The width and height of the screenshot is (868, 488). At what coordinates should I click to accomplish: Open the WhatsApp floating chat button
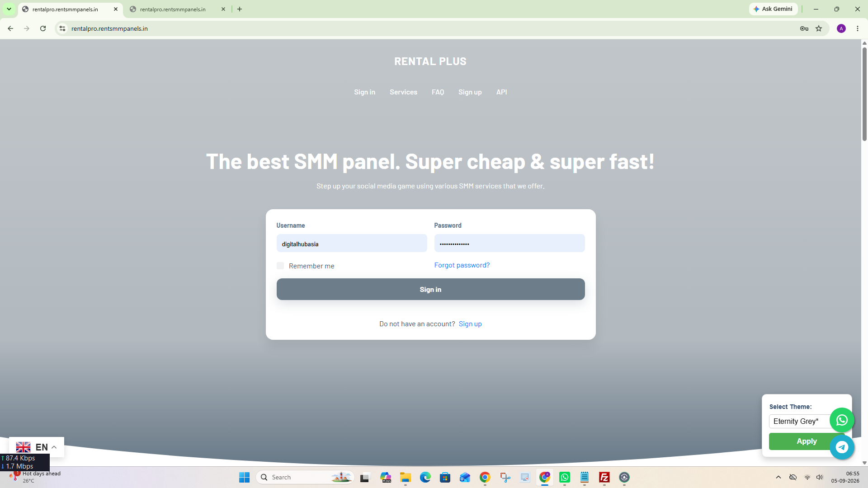[842, 420]
